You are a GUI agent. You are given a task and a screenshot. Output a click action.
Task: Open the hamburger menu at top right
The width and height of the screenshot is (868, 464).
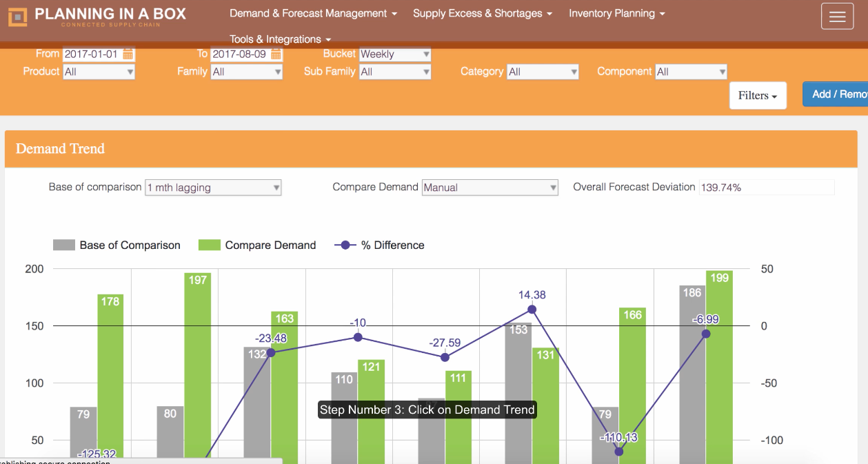(x=837, y=16)
